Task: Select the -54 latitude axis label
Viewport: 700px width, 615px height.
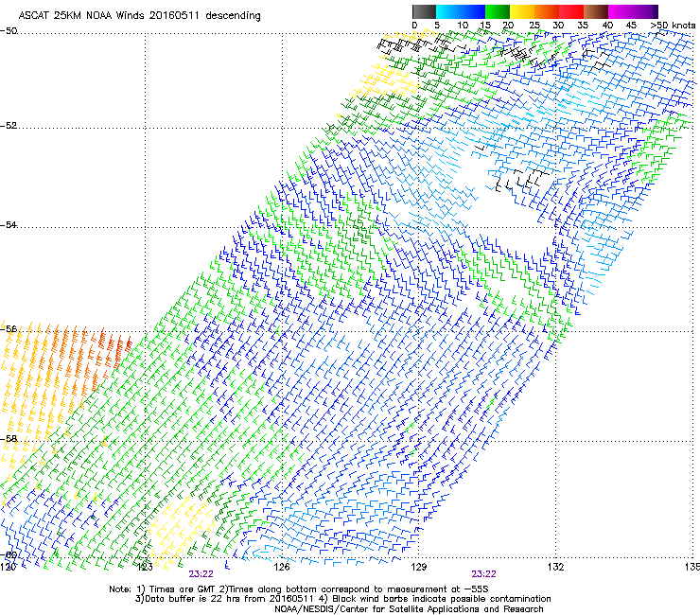Action: pyautogui.click(x=9, y=225)
